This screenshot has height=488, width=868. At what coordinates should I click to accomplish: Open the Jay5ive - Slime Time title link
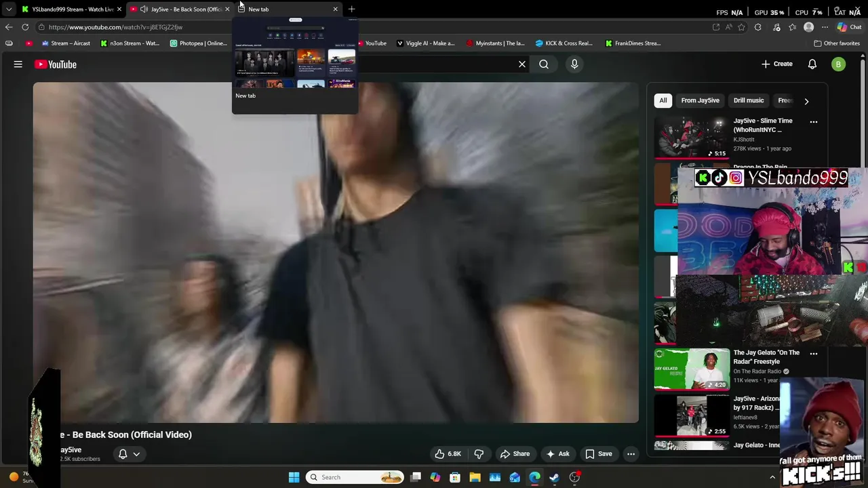(763, 125)
